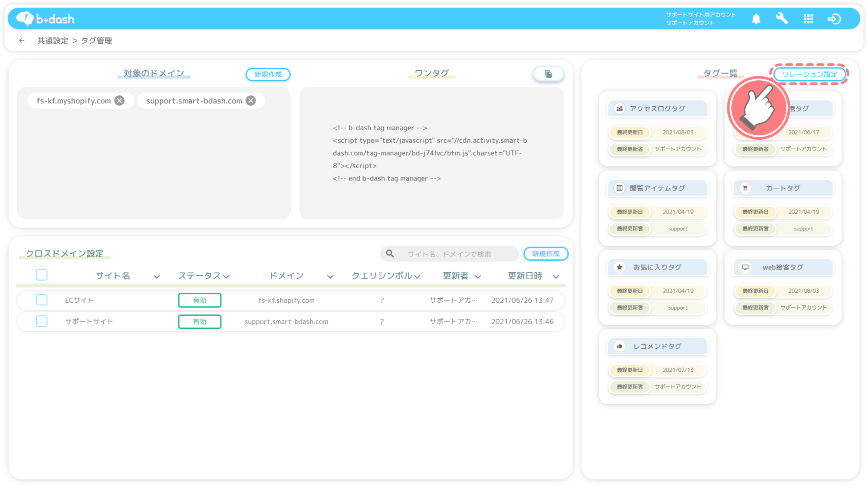Click support.smart-bdash.com table domain cell
The height and width of the screenshot is (488, 868).
(x=286, y=321)
